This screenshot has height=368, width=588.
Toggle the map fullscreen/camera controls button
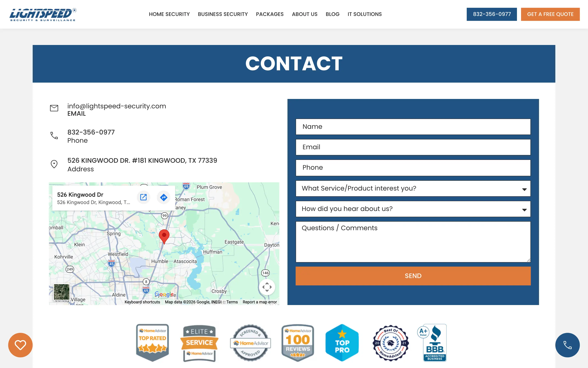tap(267, 287)
